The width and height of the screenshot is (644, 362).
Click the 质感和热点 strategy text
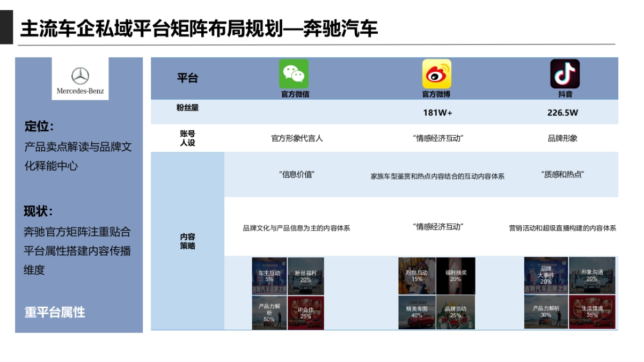click(x=563, y=174)
